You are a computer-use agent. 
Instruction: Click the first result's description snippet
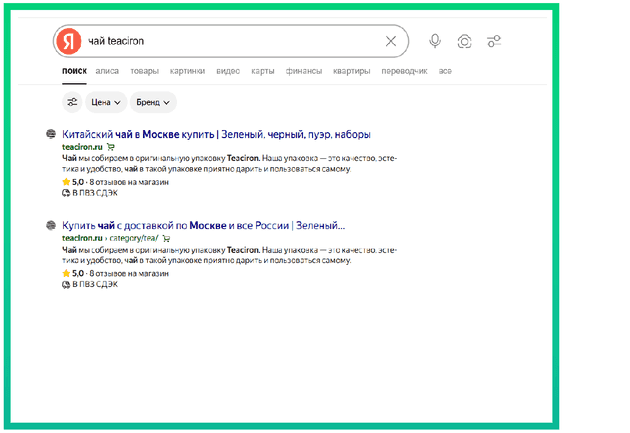[x=229, y=163]
